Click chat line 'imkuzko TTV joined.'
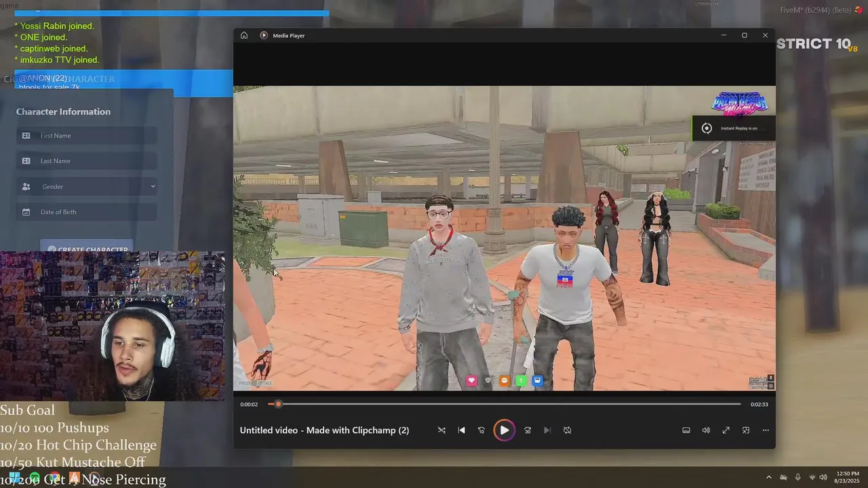Viewport: 868px width, 488px height. pyautogui.click(x=57, y=60)
